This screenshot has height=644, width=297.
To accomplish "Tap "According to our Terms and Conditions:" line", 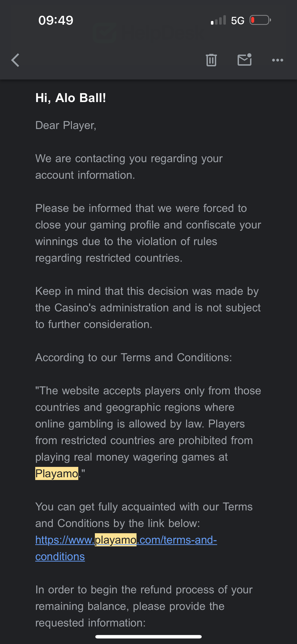I will tap(134, 357).
